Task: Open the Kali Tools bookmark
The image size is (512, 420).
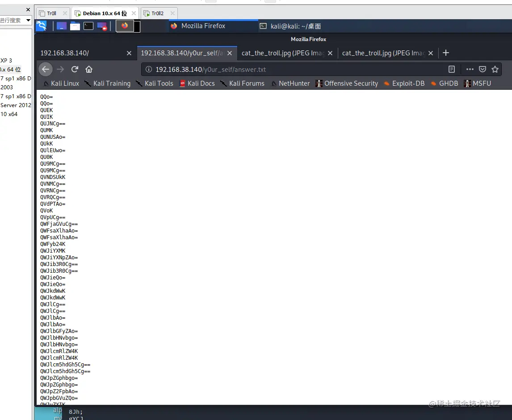Action: pos(155,83)
